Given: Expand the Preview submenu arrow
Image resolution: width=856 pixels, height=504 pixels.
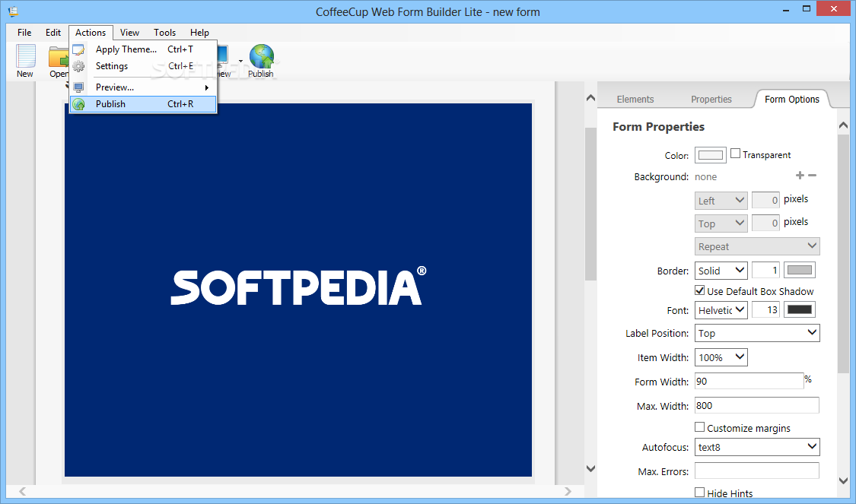Looking at the screenshot, I should point(207,88).
